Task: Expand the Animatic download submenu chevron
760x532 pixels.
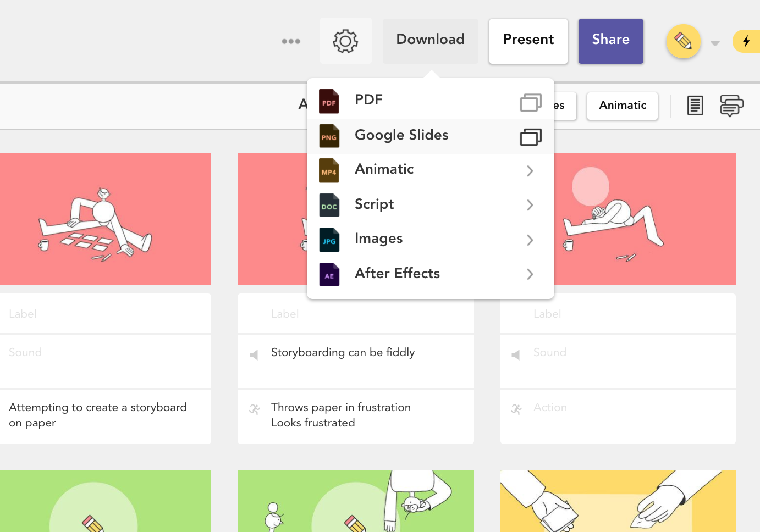Action: pos(530,171)
